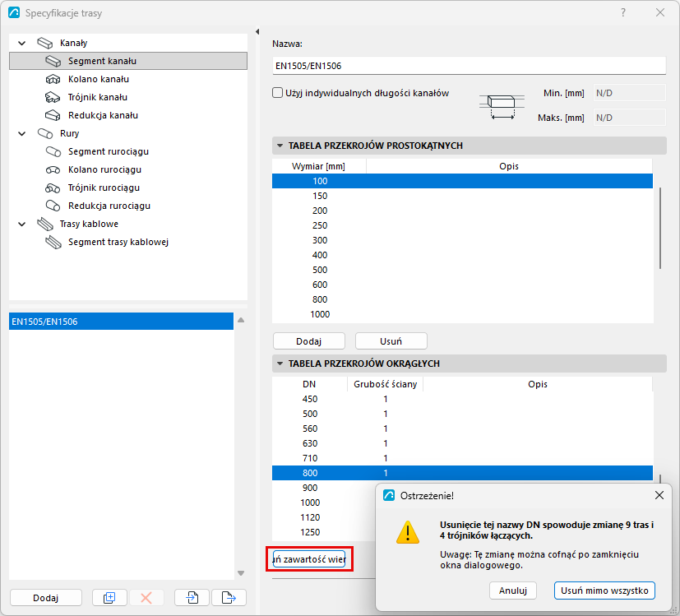Click the Rury group pipe icon
The image size is (680, 616).
(x=44, y=133)
